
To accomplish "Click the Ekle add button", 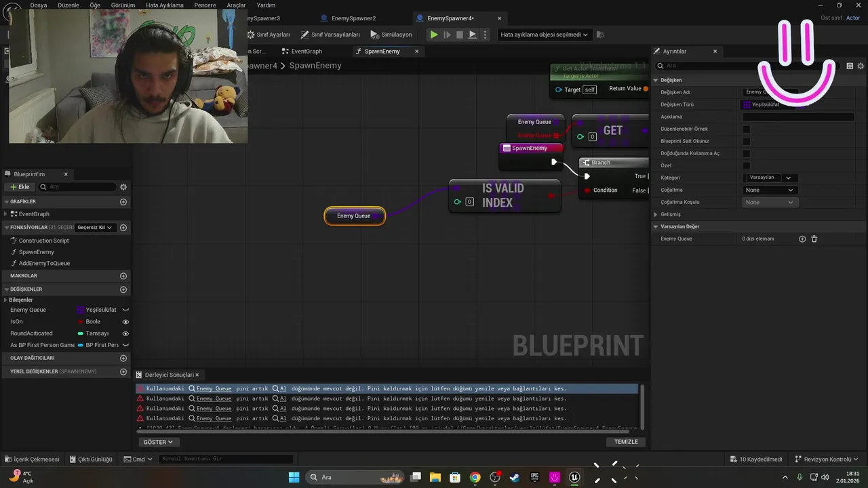I will 19,187.
